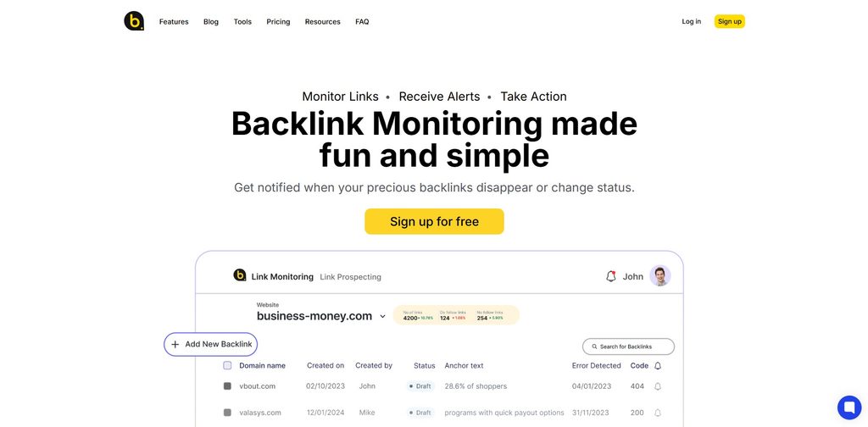Click Add New Backlink button
Viewport: 868px width, 427px height.
(x=210, y=344)
